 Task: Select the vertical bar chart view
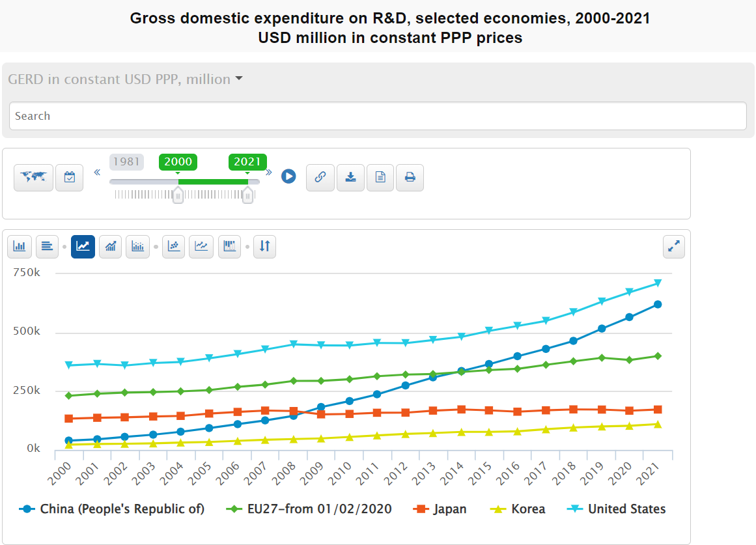coord(19,246)
